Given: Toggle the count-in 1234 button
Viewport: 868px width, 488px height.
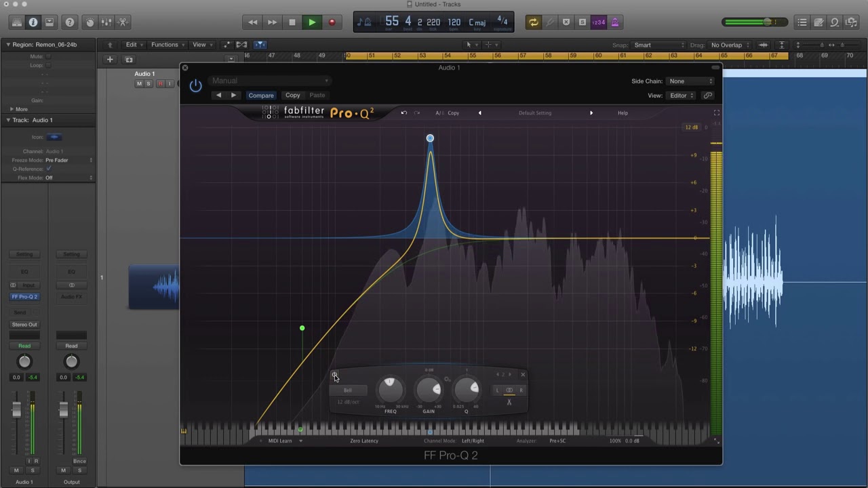Looking at the screenshot, I should [x=599, y=22].
